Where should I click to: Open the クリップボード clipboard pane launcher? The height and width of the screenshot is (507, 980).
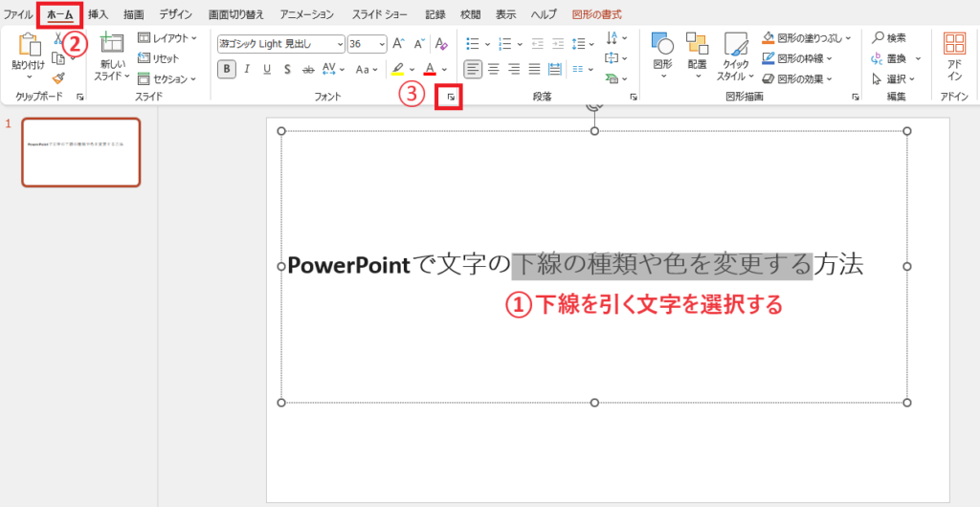click(x=80, y=98)
